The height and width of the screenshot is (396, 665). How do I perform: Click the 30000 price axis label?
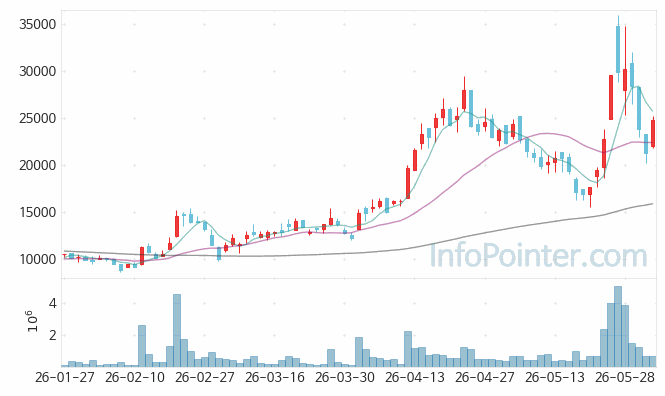[x=38, y=72]
